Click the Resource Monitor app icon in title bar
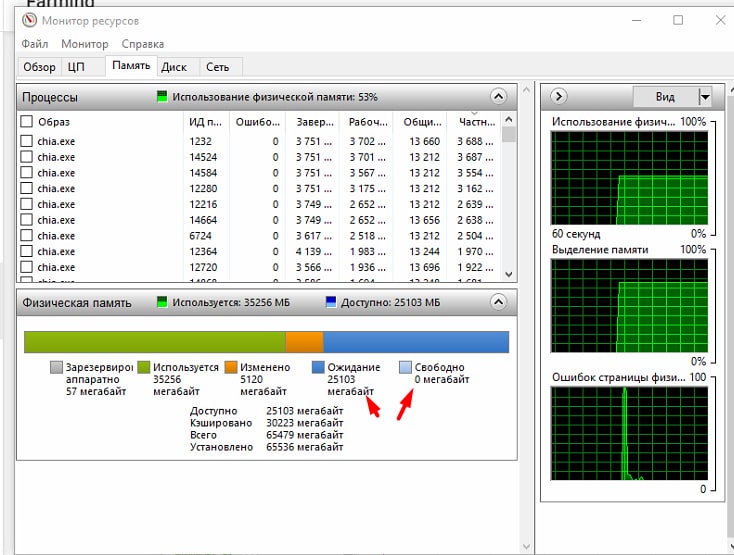734x555 pixels. [x=29, y=20]
